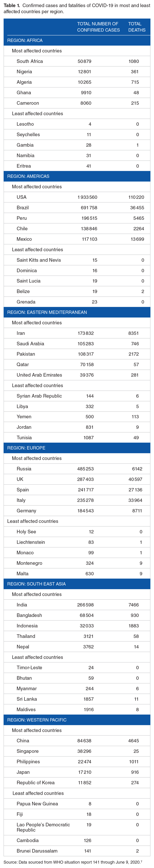
Task: Select the Iran row
Action: click(77, 333)
